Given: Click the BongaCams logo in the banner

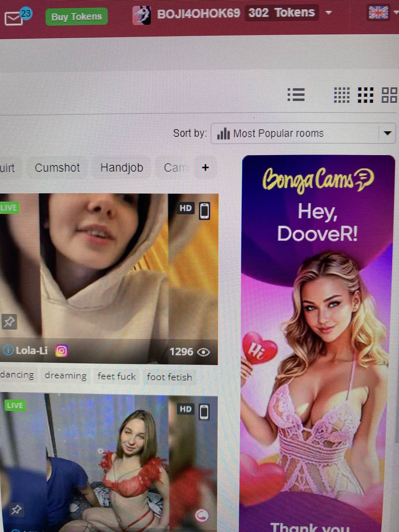Looking at the screenshot, I should (x=318, y=180).
